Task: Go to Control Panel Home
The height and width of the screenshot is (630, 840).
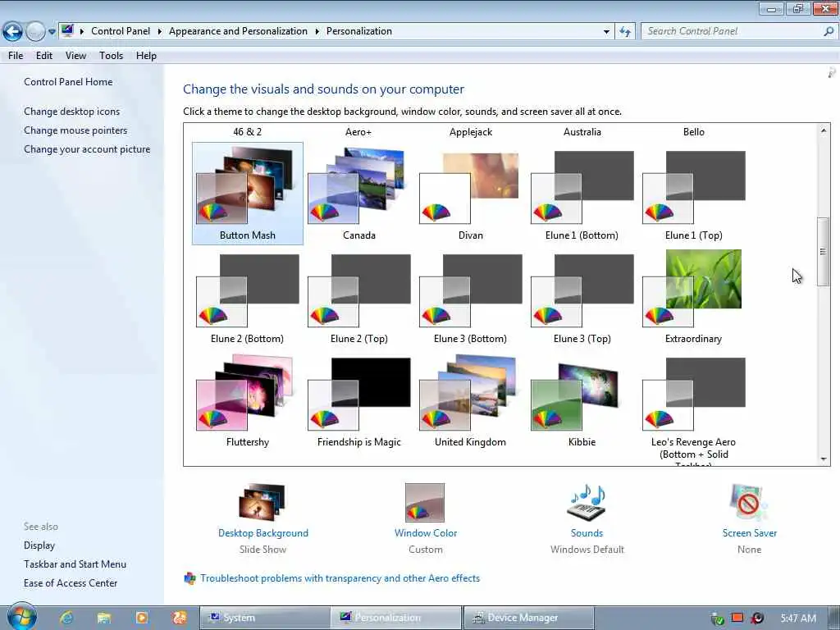Action: (68, 82)
